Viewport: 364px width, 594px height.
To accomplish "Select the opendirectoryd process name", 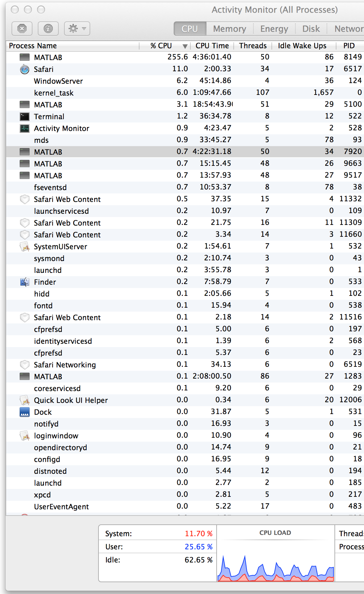I will coord(61,448).
